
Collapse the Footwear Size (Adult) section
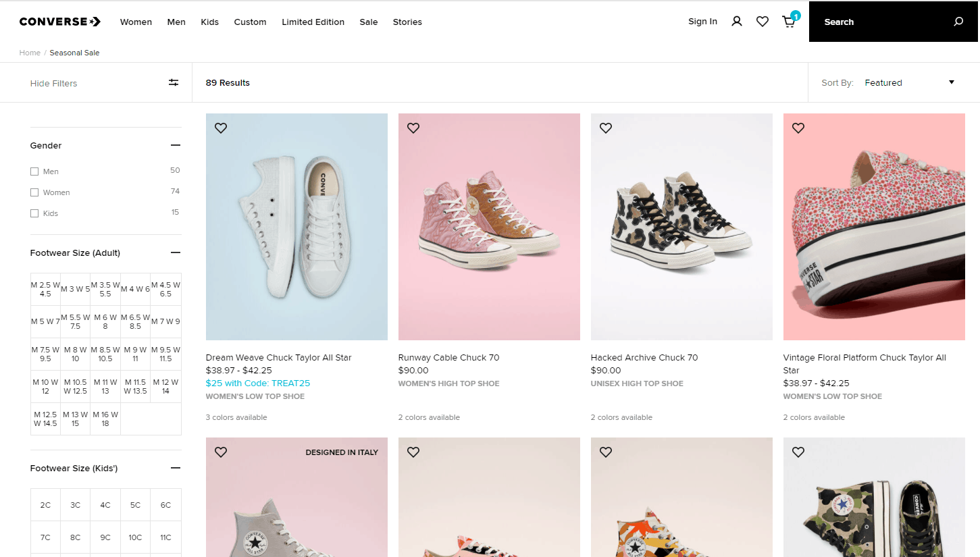[x=176, y=253]
